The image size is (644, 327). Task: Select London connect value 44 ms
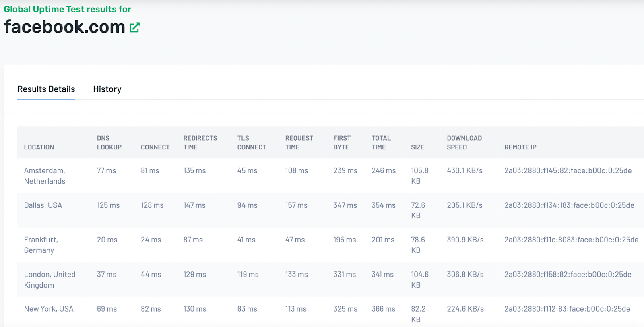point(151,275)
